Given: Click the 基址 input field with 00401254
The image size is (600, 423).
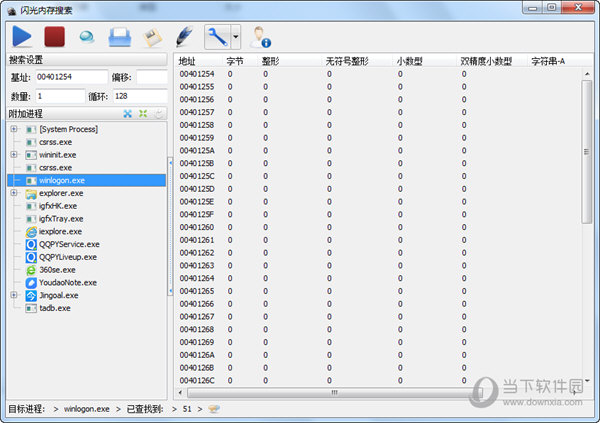Looking at the screenshot, I should 72,77.
